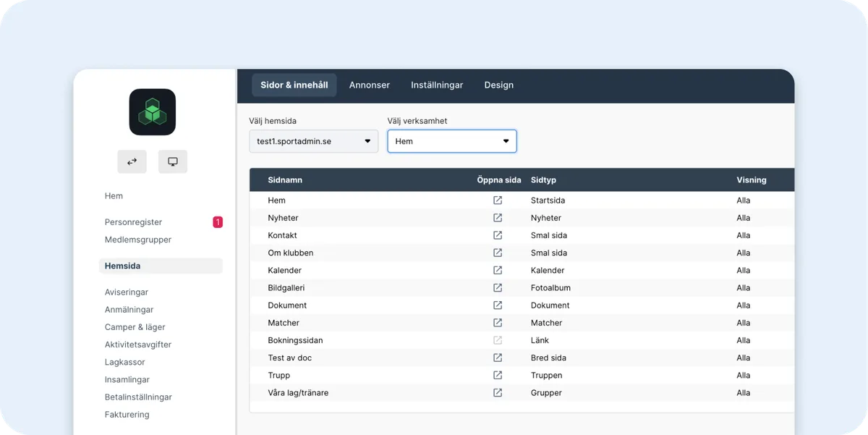Open the Inställningar tab
The height and width of the screenshot is (435, 868).
click(x=437, y=85)
